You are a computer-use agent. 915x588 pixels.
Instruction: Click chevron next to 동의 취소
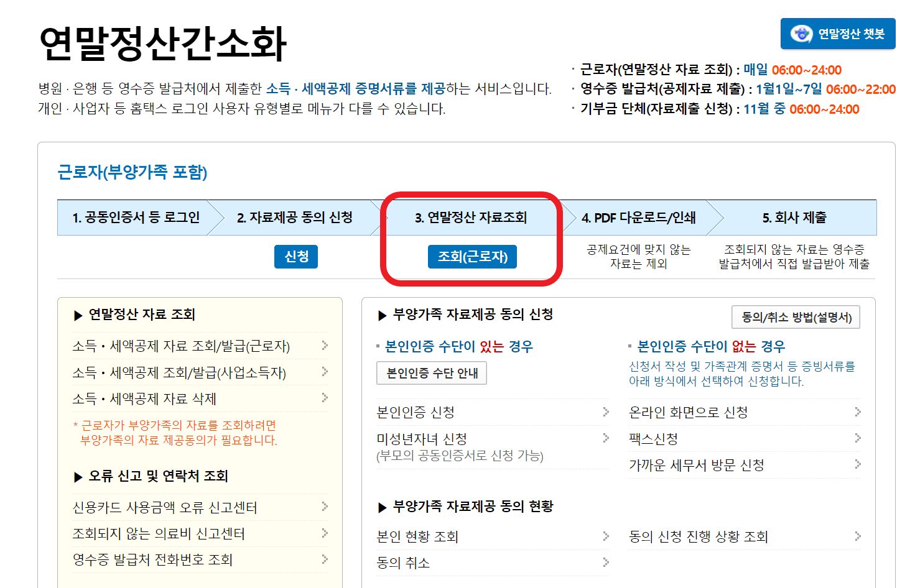pos(606,562)
